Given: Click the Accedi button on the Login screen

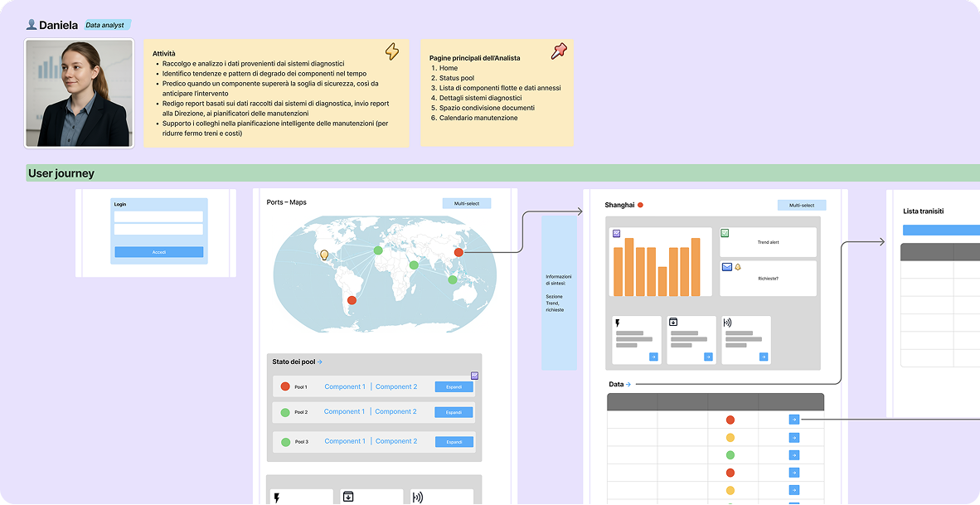Looking at the screenshot, I should [x=158, y=251].
